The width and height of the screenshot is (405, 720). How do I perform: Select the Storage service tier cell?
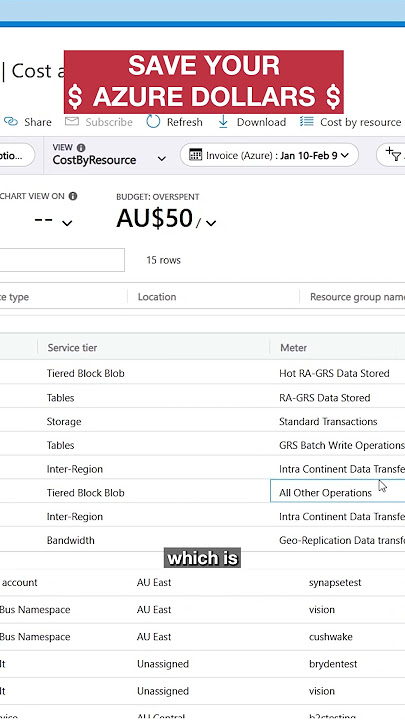click(x=64, y=422)
